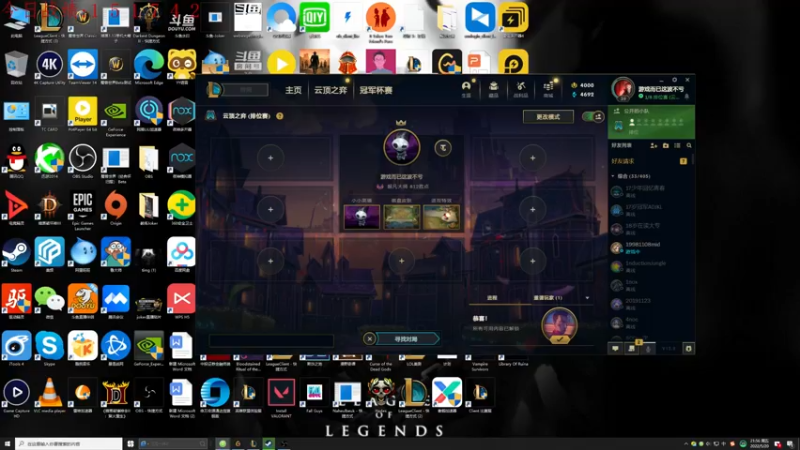Open the VLC media player desktop icon
800x450 pixels.
coord(49,395)
